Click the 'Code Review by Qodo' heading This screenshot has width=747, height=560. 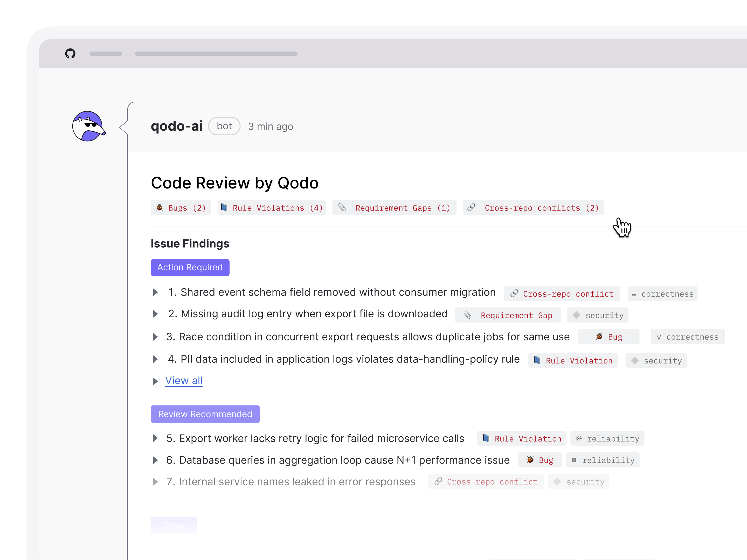235,183
